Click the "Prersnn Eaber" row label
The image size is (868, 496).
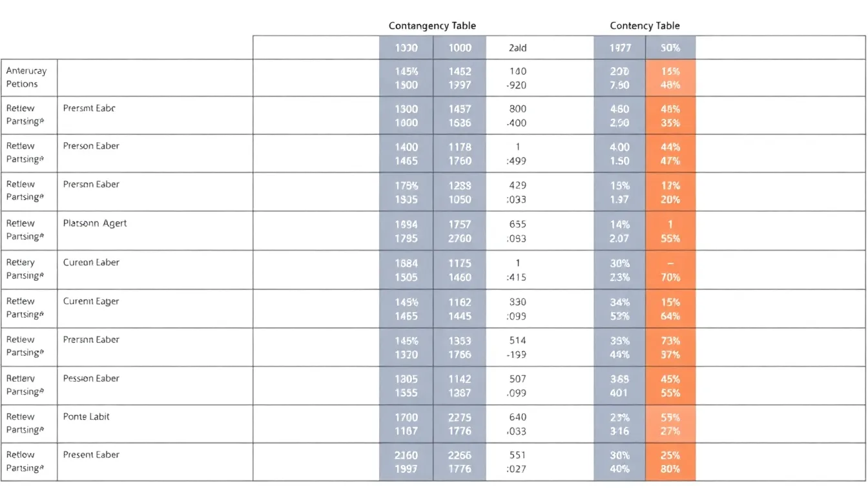(x=91, y=340)
